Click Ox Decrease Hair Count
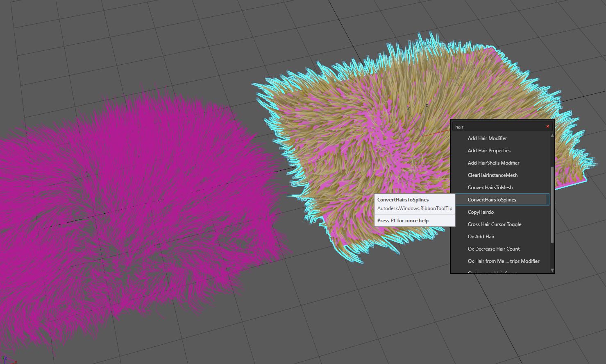 pyautogui.click(x=494, y=249)
